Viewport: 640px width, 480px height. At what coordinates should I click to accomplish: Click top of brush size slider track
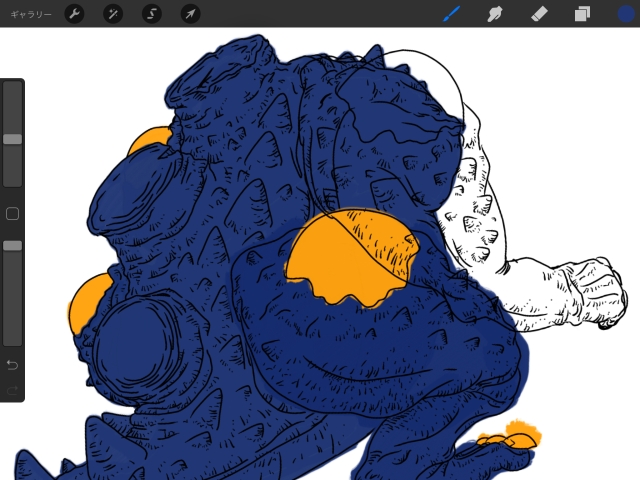pyautogui.click(x=12, y=90)
